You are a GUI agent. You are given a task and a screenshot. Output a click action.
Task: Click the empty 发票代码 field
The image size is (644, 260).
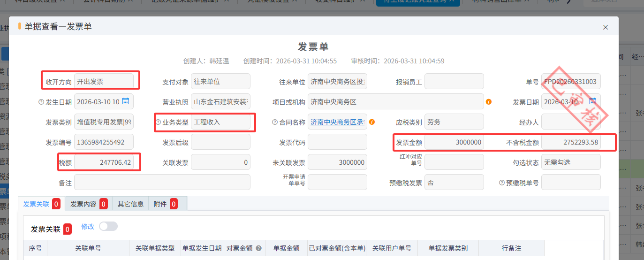337,142
